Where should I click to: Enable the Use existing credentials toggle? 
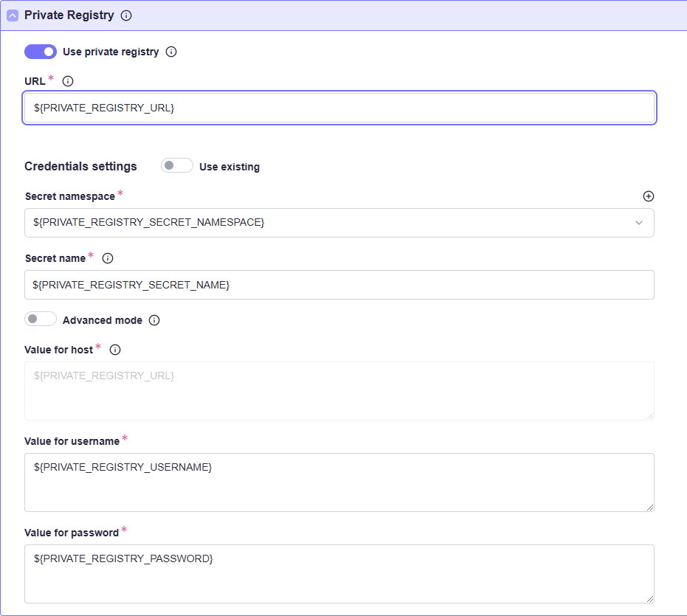click(176, 166)
